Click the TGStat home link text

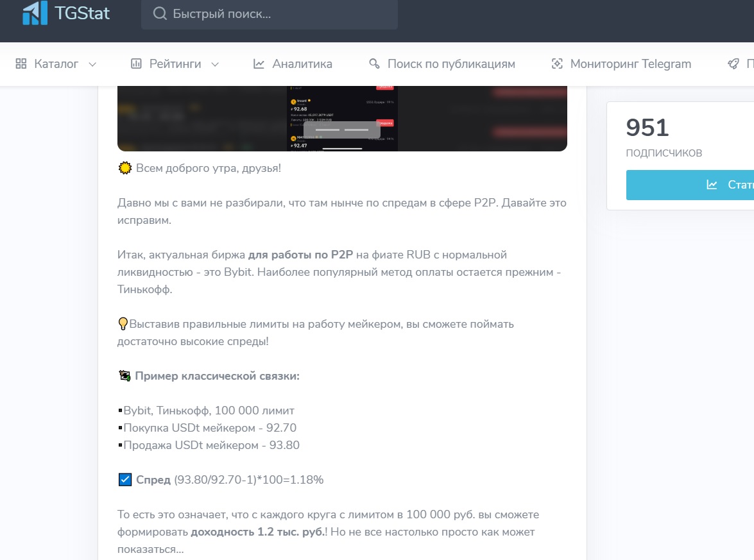click(x=82, y=13)
